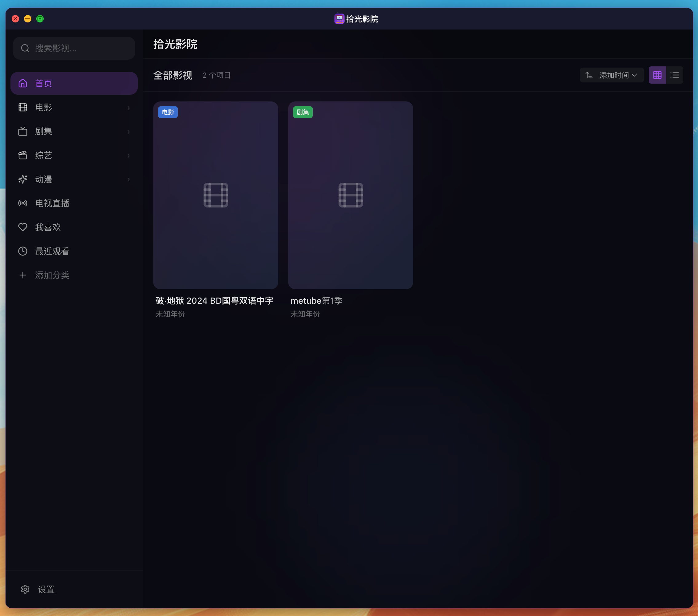Image resolution: width=698 pixels, height=616 pixels.
Task: Click the sparkle icon for 动漫
Action: (22, 179)
